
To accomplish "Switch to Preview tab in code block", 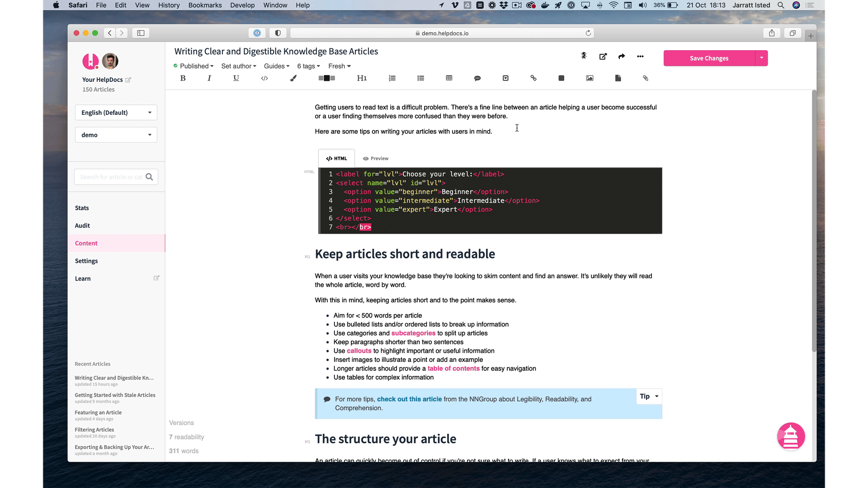I will point(376,158).
